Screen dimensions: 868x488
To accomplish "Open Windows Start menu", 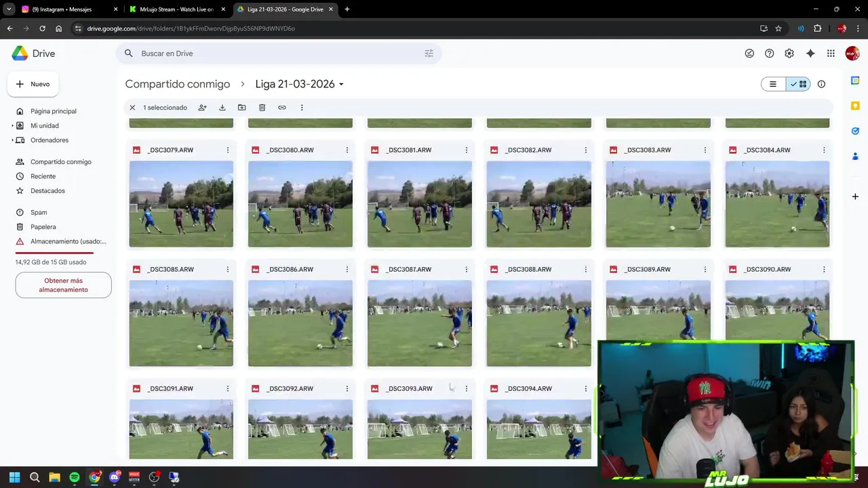I will (14, 477).
